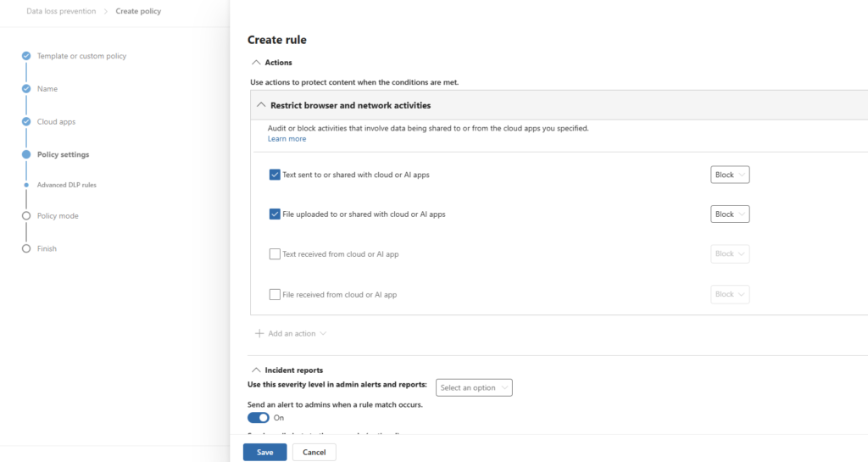Screen dimensions: 868x462
Task: Click the Finish step circle icon
Action: (x=26, y=248)
